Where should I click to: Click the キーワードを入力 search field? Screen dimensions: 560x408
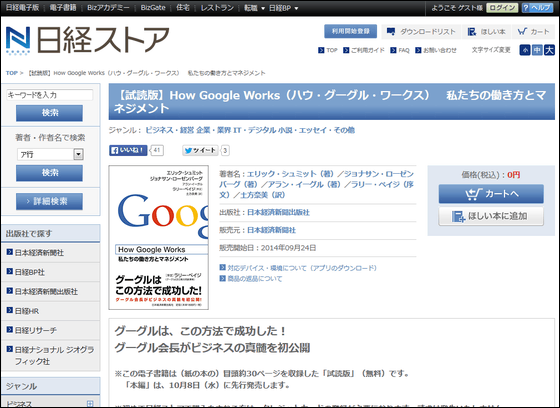[x=50, y=95]
